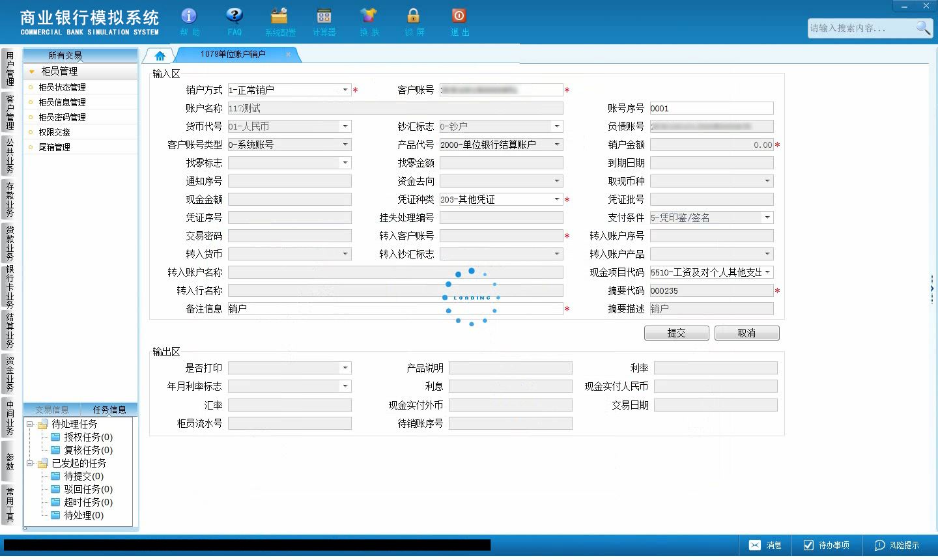This screenshot has height=560, width=938.
Task: Click the 退出 exit icon
Action: click(459, 21)
